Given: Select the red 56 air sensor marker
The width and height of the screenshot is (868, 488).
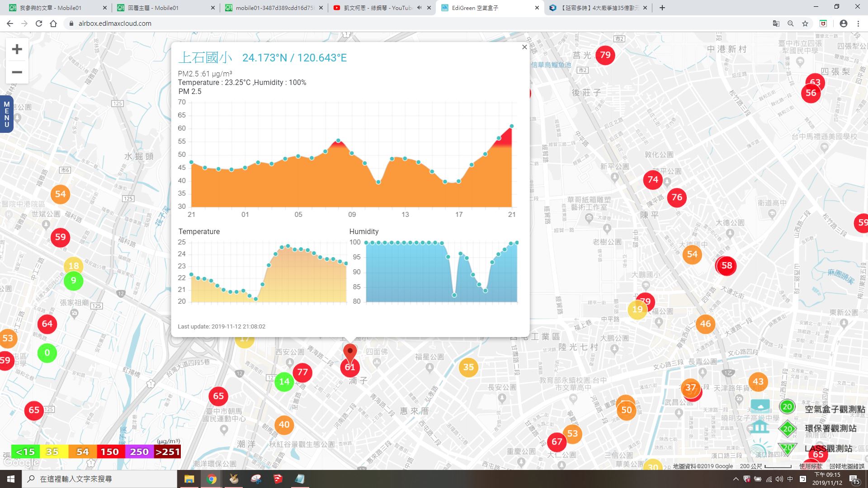Looking at the screenshot, I should click(x=811, y=93).
